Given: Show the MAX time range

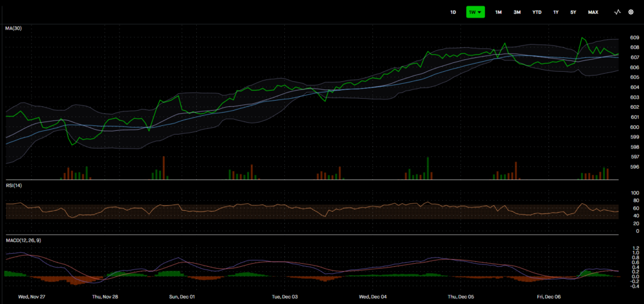Looking at the screenshot, I should [592, 13].
